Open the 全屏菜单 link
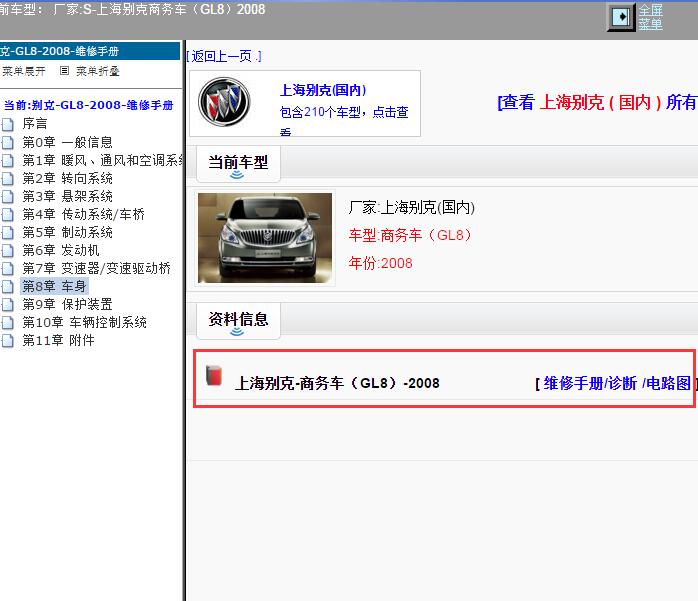The image size is (698, 601). (650, 17)
